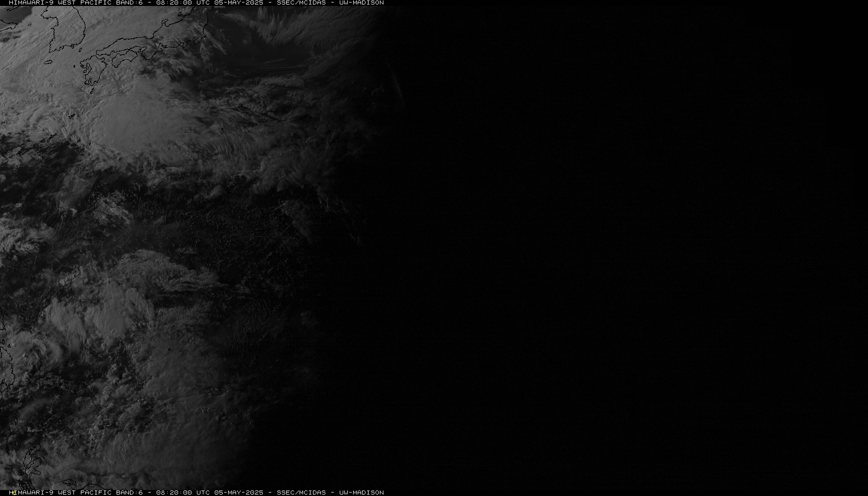Click the bottom Himawari-9 footer caption text
The width and height of the screenshot is (868, 496).
tap(196, 493)
